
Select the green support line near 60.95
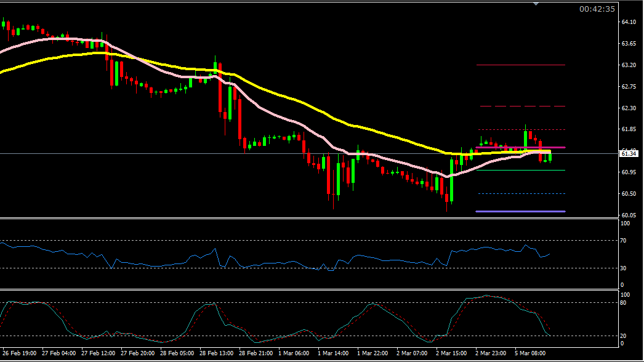point(520,170)
